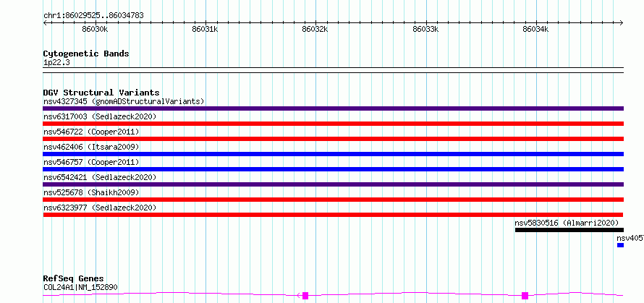The image size is (644, 303).
Task: Click the label nsv525678 (Shaikh2009)
Action: (91, 192)
